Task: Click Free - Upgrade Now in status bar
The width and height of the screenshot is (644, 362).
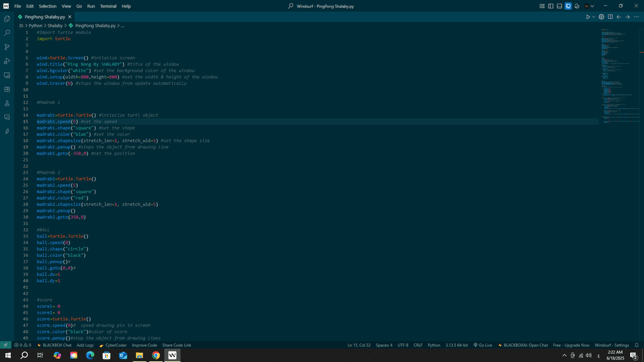Action: pos(571,345)
